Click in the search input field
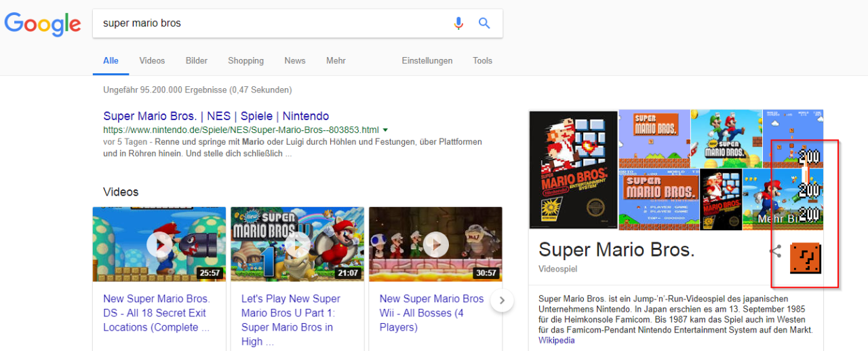Image resolution: width=868 pixels, height=351 pixels. tap(271, 23)
